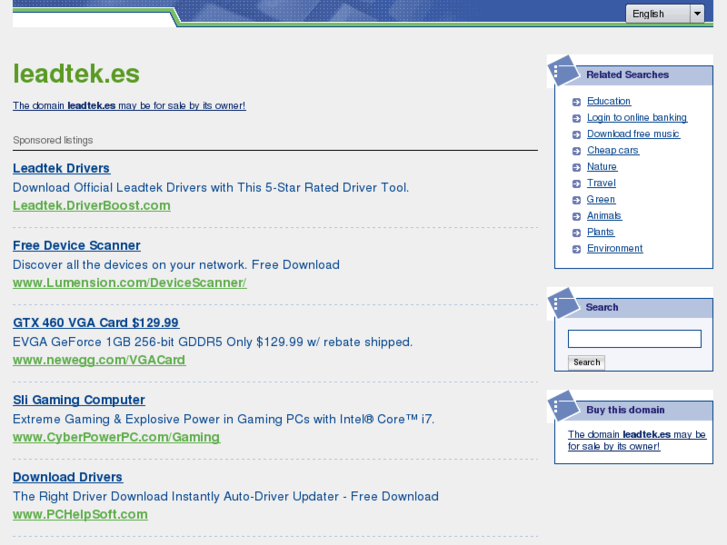The height and width of the screenshot is (545, 727).
Task: Open the Sli Gaming Computer listing
Action: pos(79,400)
